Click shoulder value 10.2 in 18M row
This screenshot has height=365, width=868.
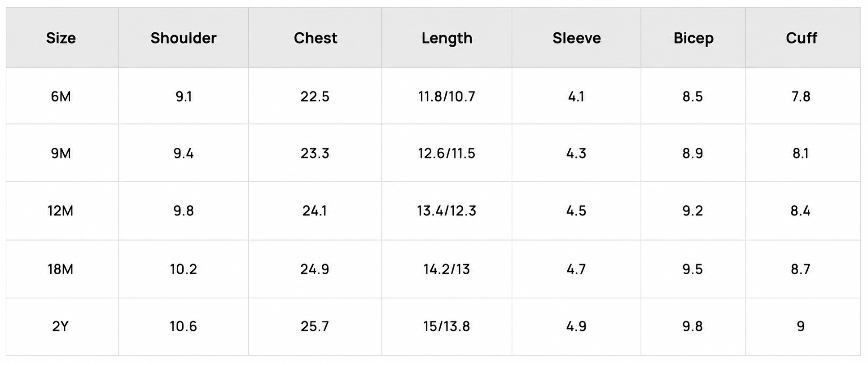[x=183, y=269]
